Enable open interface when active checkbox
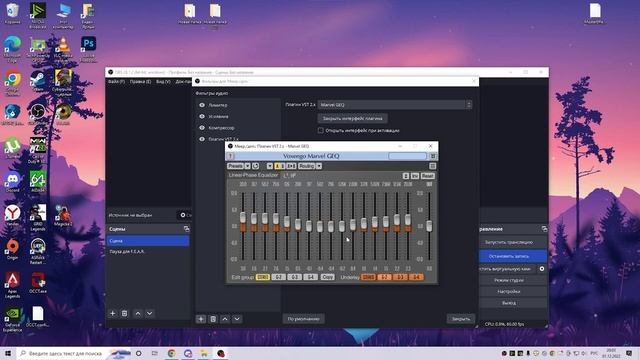The height and width of the screenshot is (360, 640). (321, 131)
